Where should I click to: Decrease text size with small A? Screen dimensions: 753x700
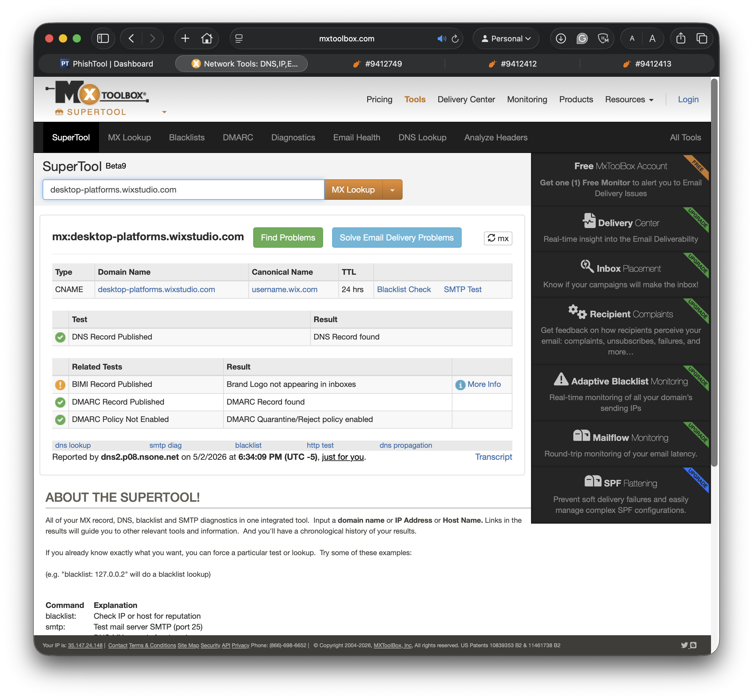(632, 39)
